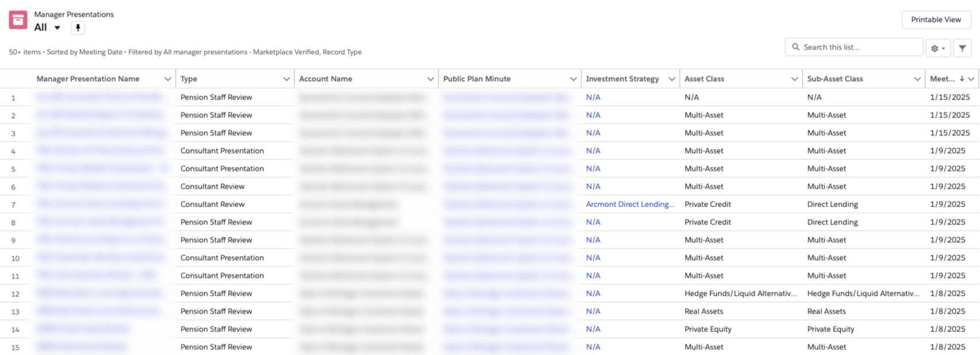The image size is (980, 355).
Task: Click the search magnifier icon
Action: [796, 47]
